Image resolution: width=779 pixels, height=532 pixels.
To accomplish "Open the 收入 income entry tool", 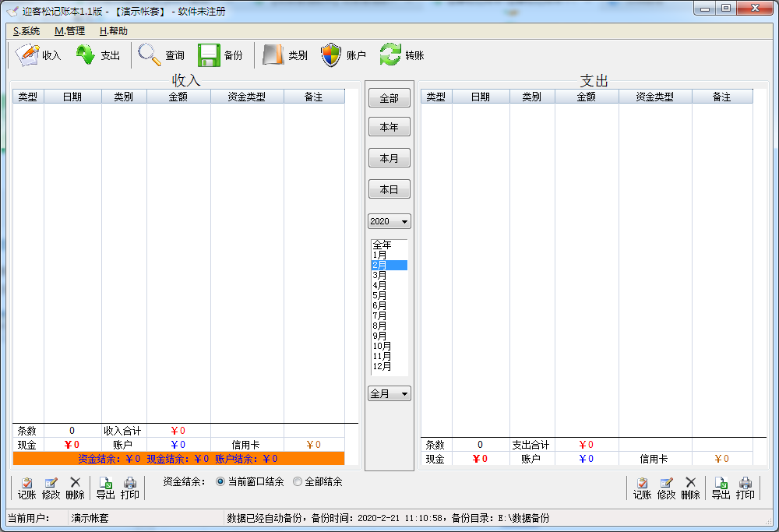I will (38, 55).
